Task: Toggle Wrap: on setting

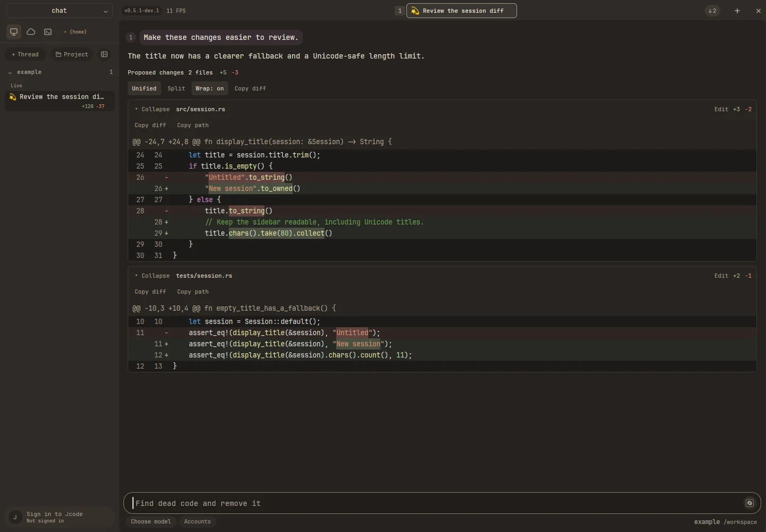Action: tap(210, 88)
